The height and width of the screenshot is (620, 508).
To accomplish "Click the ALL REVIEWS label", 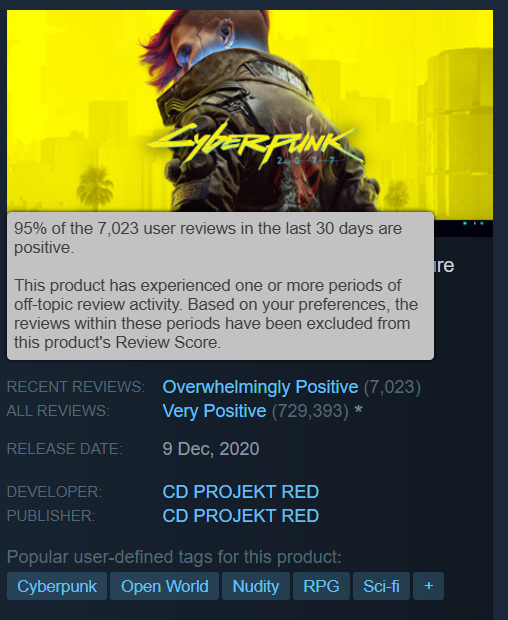I will (58, 411).
